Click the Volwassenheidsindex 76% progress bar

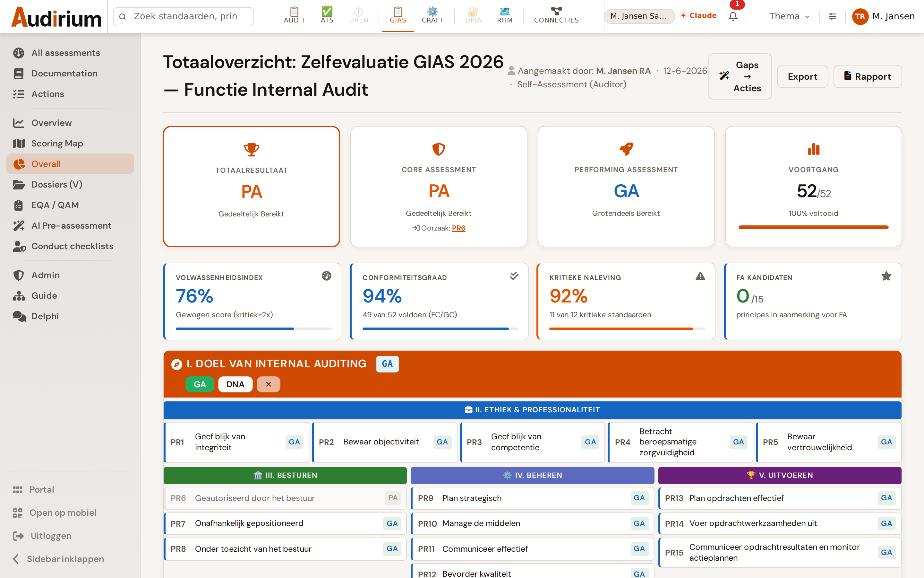tap(253, 329)
